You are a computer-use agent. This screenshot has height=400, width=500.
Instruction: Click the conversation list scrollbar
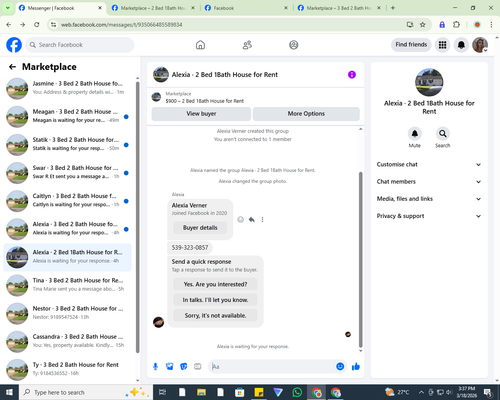(138, 217)
